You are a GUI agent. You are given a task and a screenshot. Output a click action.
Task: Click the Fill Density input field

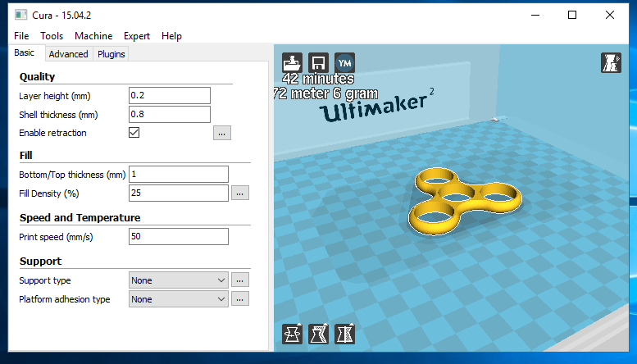(x=179, y=193)
